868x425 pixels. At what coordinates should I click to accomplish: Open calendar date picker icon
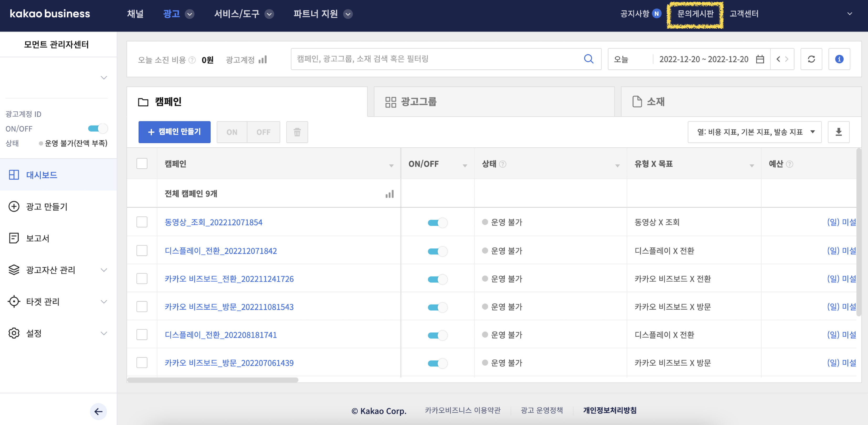pyautogui.click(x=760, y=59)
